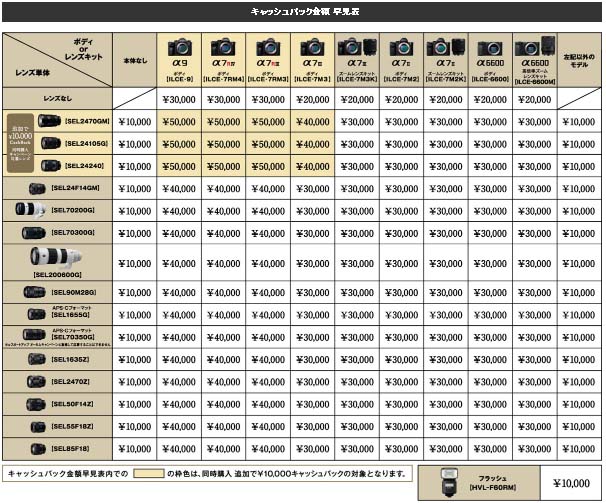Choose the ILCE-7M3 body camera image
This screenshot has height=503, width=606.
tap(312, 47)
